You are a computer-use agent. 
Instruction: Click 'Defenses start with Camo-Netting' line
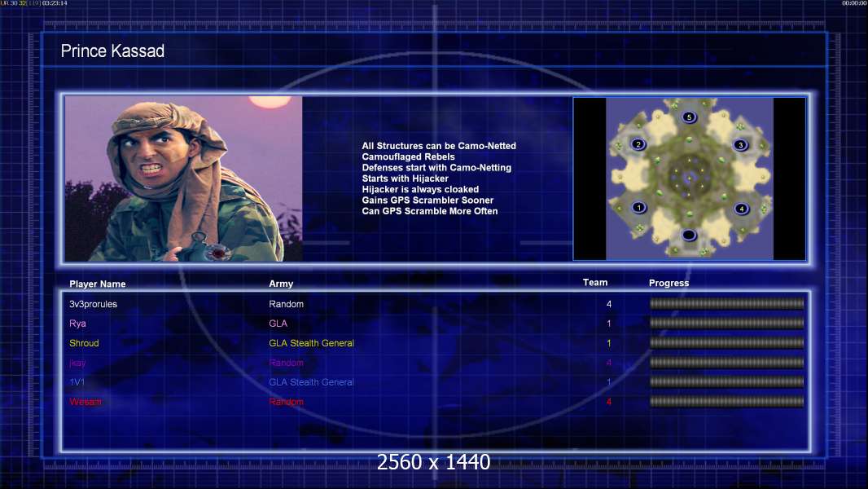tap(436, 167)
